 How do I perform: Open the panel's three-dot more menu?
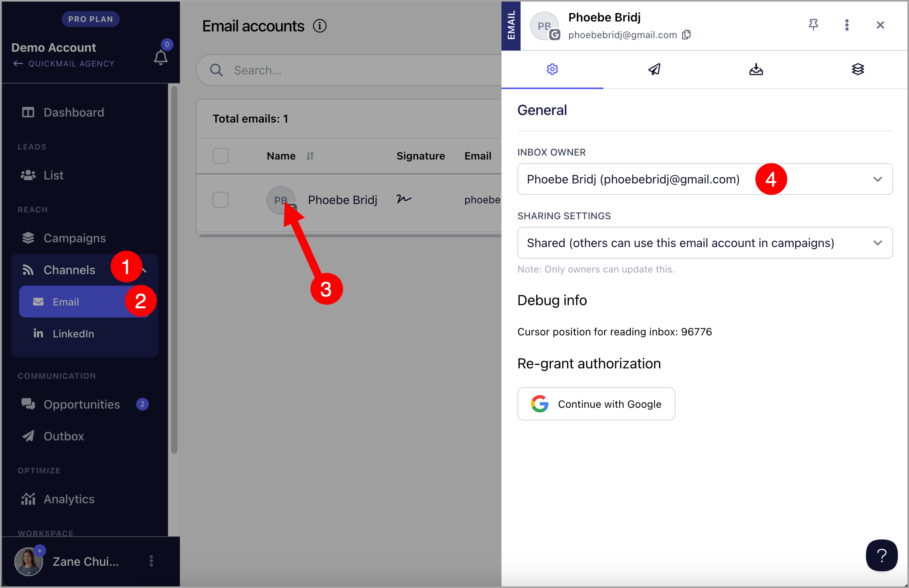(847, 25)
